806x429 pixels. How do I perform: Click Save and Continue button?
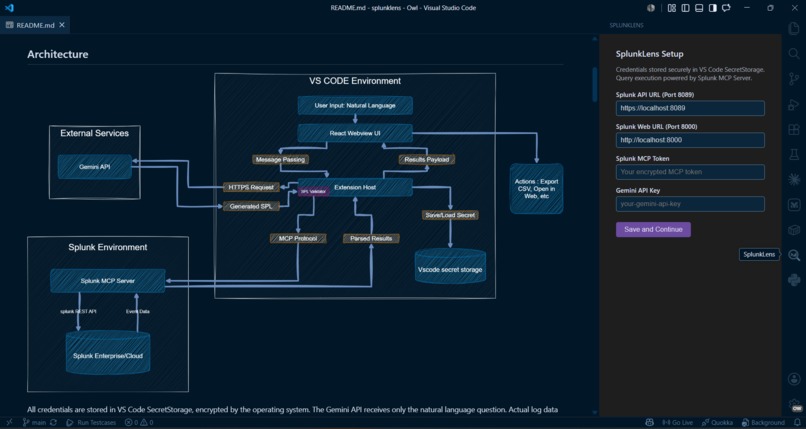point(653,229)
